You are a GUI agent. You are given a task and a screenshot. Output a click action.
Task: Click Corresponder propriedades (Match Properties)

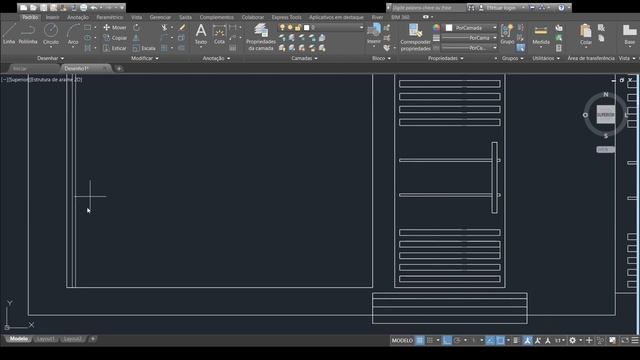tap(416, 37)
